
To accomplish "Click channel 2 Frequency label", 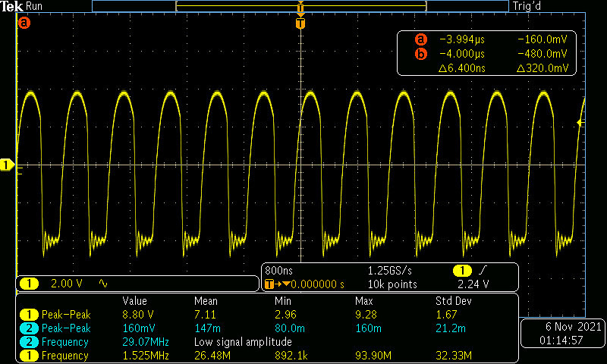I will coord(65,342).
